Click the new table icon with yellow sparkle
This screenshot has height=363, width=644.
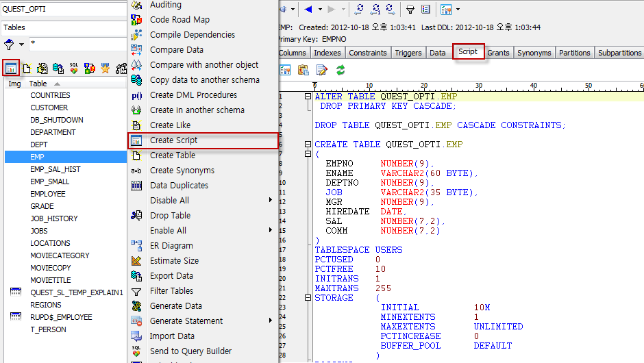[x=27, y=68]
